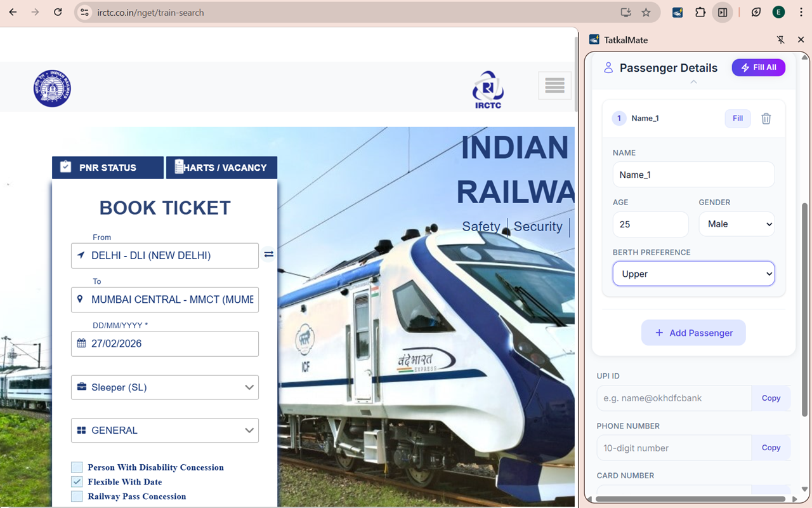The image size is (812, 508).
Task: Reload the IRCTC page
Action: point(58,12)
